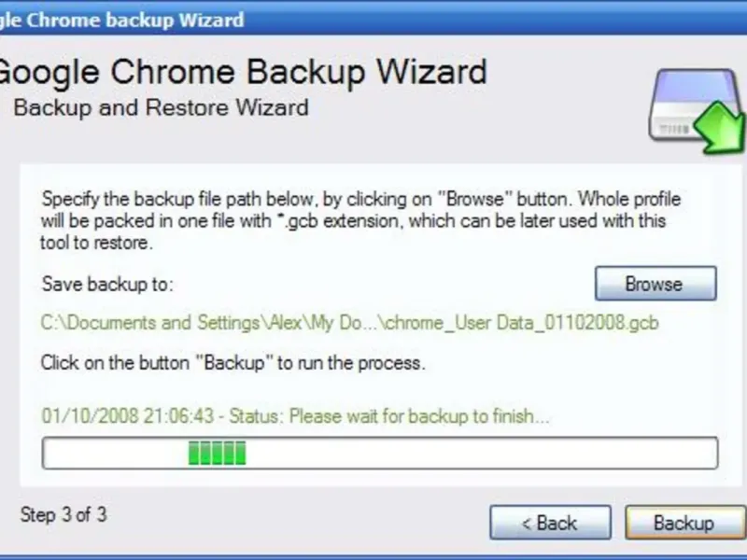Click the green arrow on drive icon
The image size is (747, 560).
click(x=721, y=126)
